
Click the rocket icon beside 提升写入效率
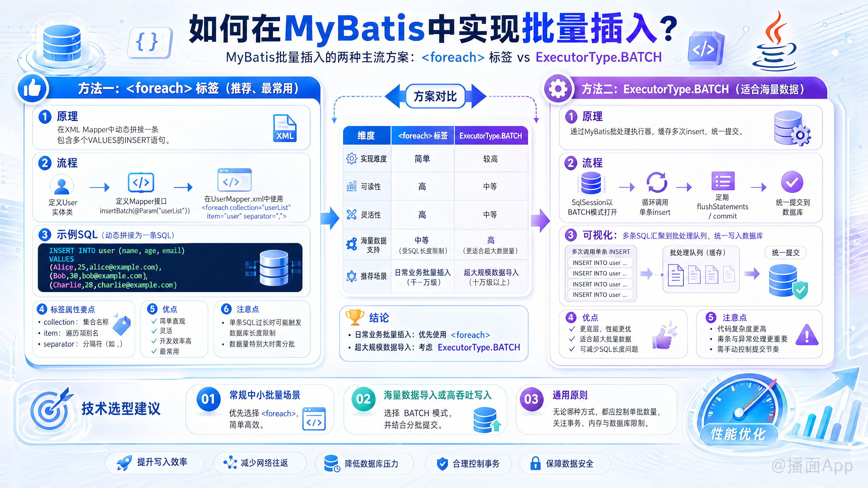click(124, 463)
